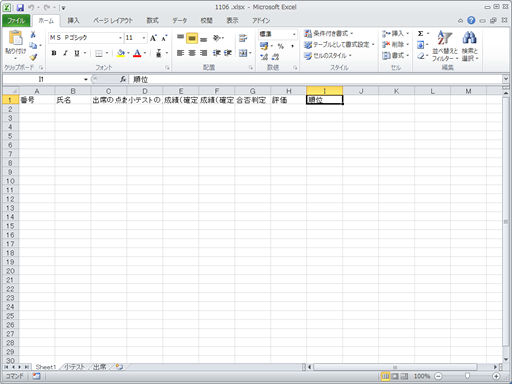512x384 pixels.
Task: Expand the Name Box dropdown
Action: click(86, 79)
